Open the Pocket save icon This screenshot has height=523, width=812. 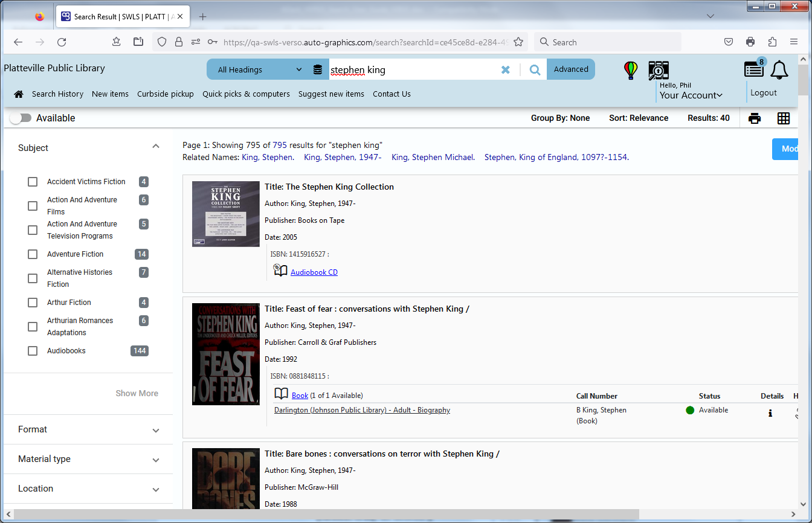(729, 42)
